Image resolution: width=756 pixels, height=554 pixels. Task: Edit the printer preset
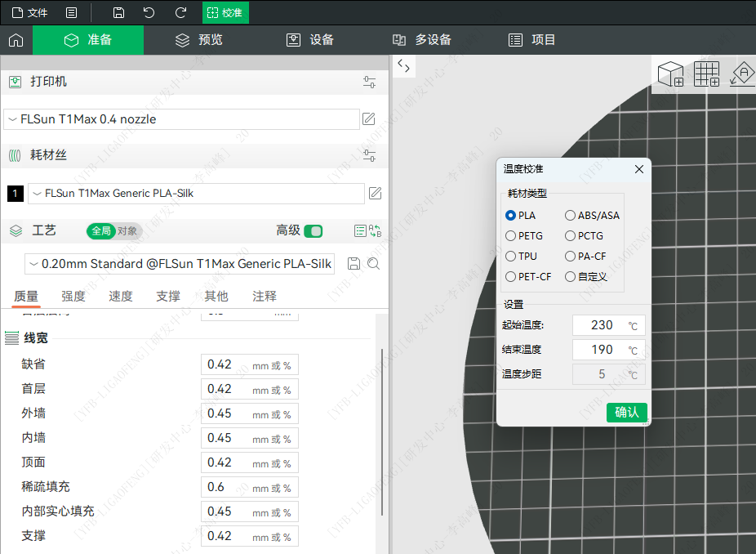[369, 118]
